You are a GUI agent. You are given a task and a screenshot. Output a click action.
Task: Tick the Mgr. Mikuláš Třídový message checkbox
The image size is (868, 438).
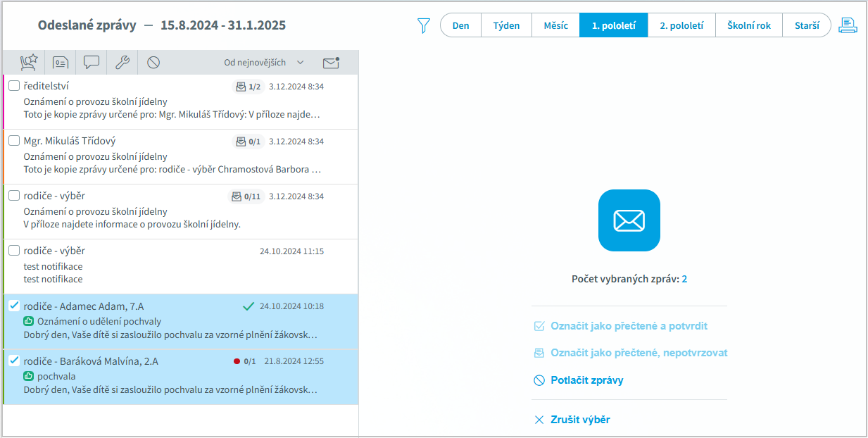coord(14,141)
